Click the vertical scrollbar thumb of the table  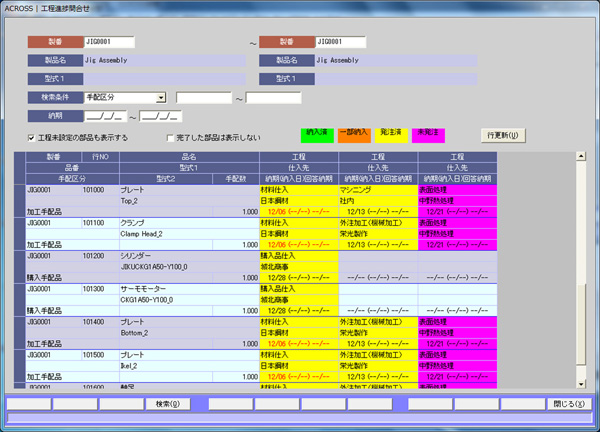point(581,324)
